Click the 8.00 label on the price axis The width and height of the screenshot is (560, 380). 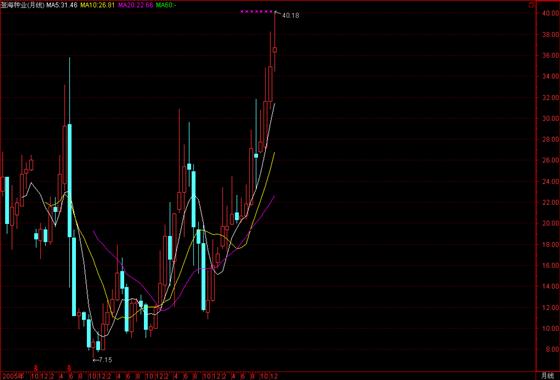pos(551,349)
